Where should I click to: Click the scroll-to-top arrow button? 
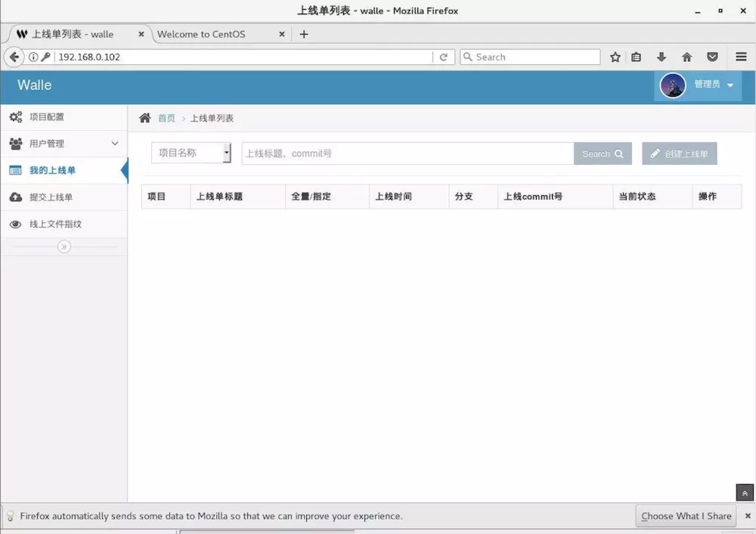click(744, 493)
